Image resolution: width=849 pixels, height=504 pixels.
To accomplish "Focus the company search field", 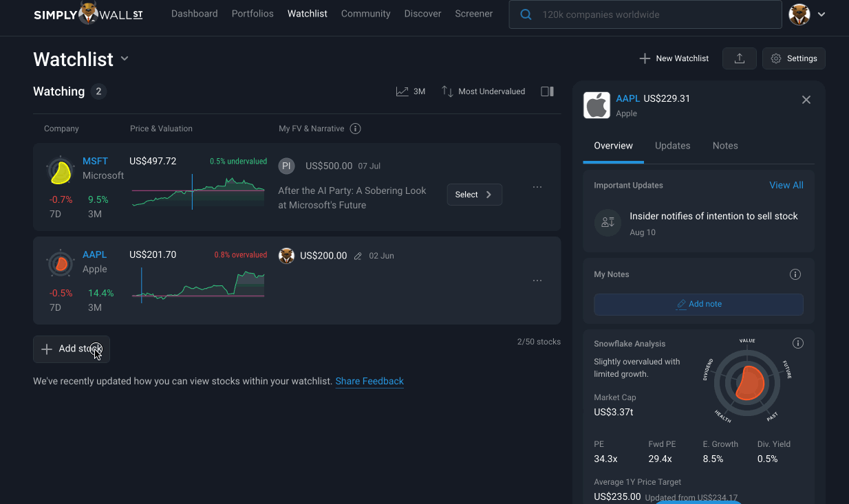I will point(645,14).
